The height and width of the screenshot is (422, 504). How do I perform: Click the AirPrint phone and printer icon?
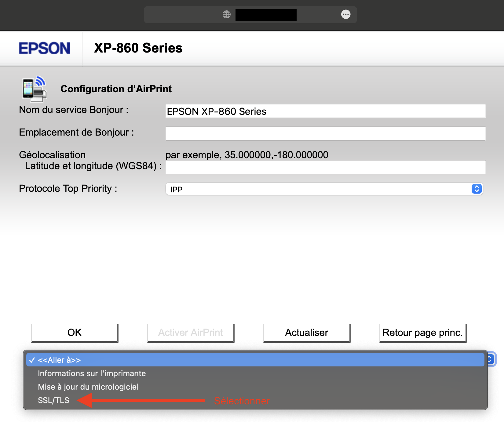(34, 89)
